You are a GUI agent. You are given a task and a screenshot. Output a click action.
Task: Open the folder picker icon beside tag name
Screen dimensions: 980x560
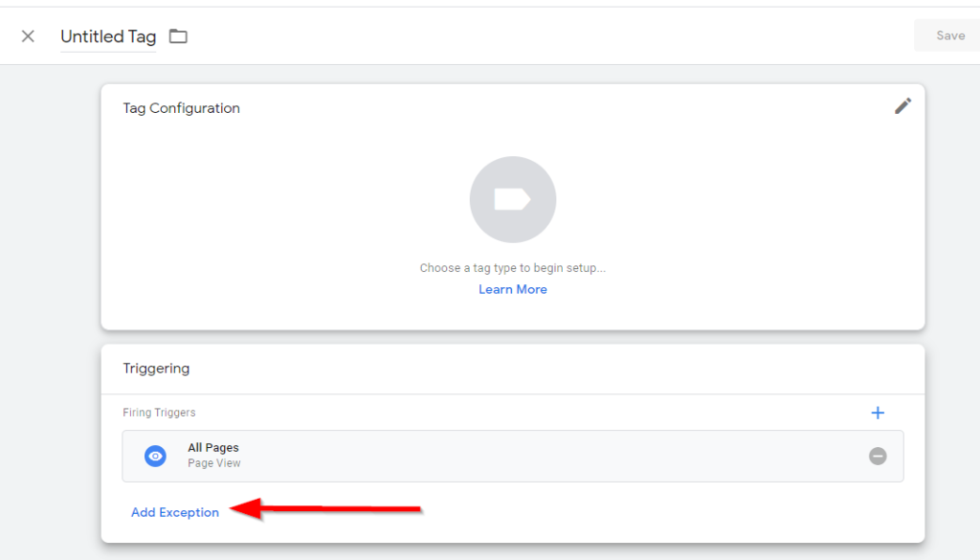point(178,36)
